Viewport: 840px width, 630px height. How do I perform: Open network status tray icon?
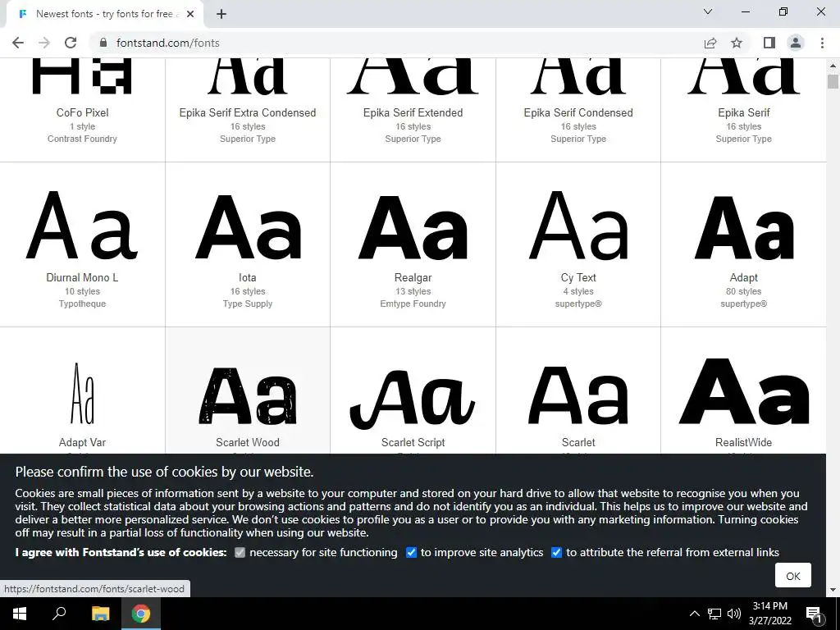click(x=714, y=614)
